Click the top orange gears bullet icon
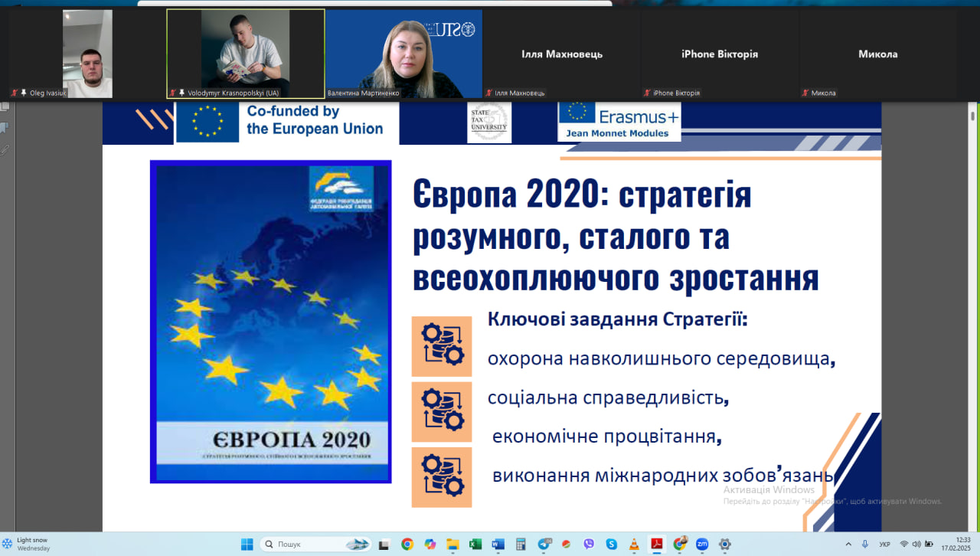 click(442, 346)
